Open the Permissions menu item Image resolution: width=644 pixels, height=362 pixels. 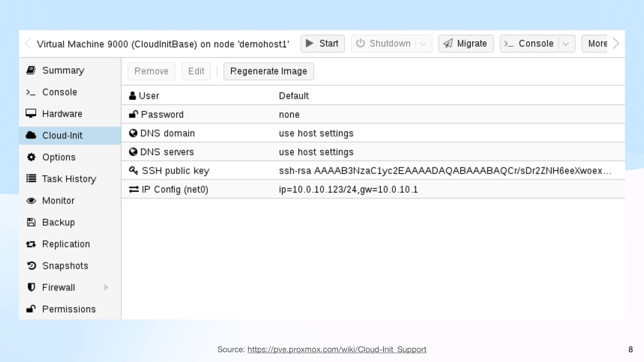(x=69, y=309)
